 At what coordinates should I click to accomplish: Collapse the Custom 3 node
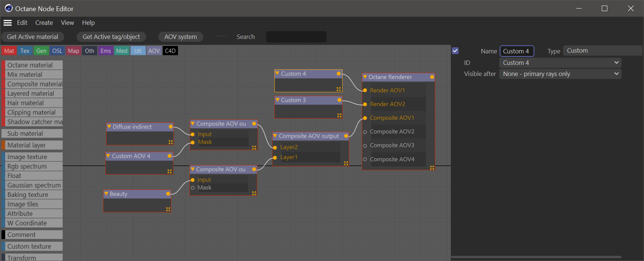click(277, 100)
